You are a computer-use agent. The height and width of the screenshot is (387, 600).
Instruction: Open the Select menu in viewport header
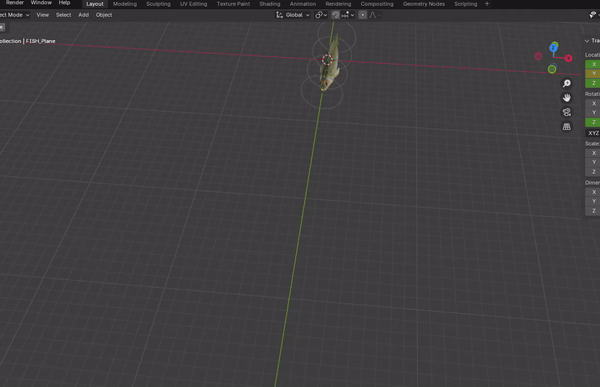click(64, 15)
